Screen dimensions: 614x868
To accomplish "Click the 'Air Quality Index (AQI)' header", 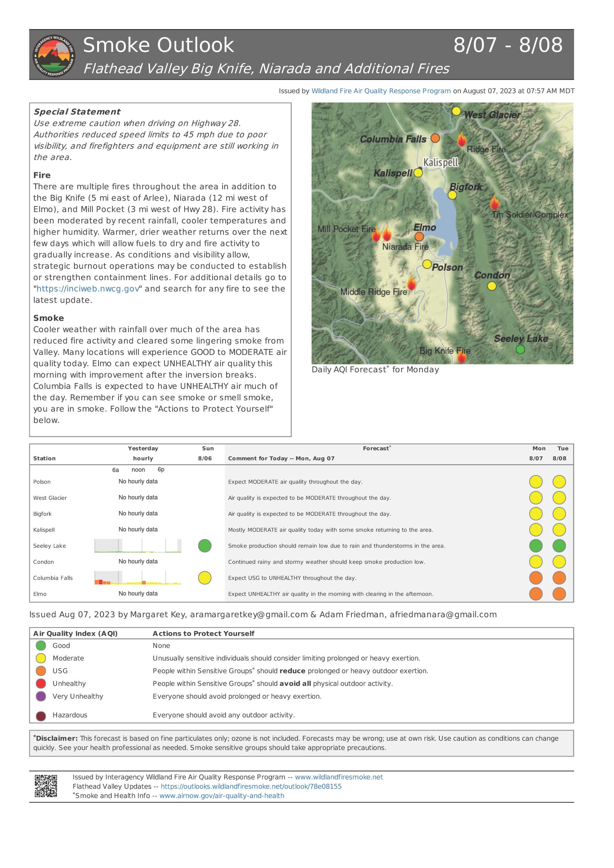I will point(75,634).
